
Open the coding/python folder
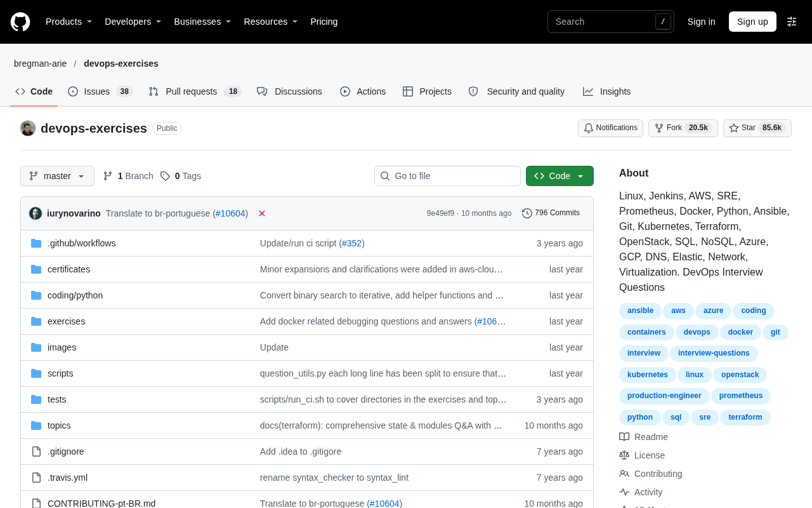[75, 295]
